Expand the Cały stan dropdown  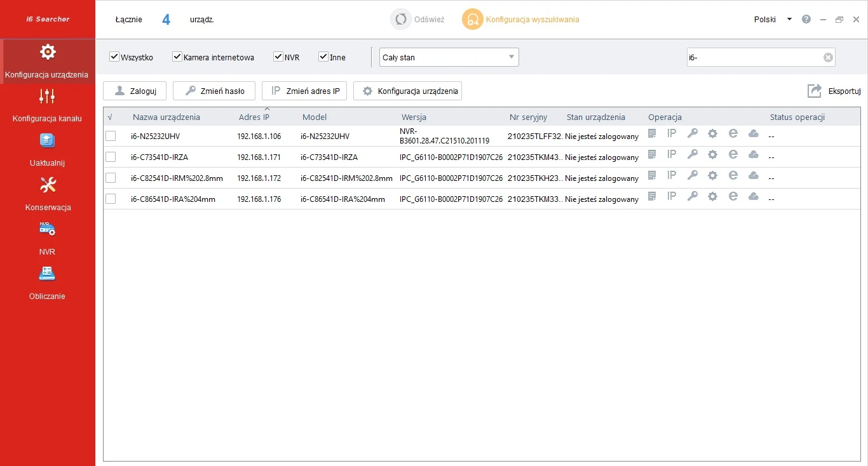tap(449, 57)
